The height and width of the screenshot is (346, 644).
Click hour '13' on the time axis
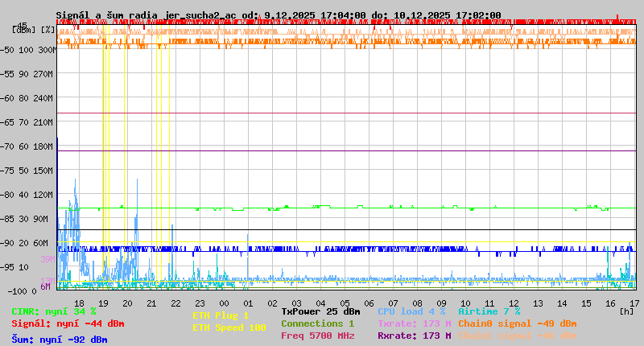(x=538, y=303)
